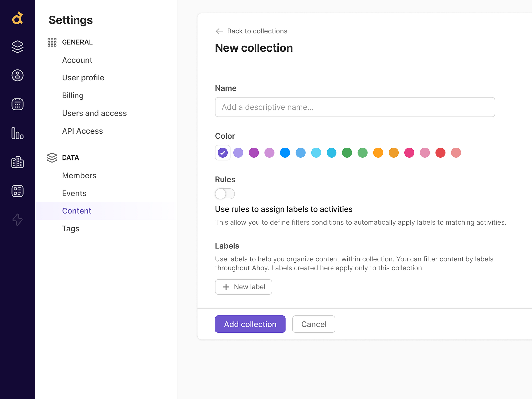Deselect the checked purple color option
The height and width of the screenshot is (399, 532).
coord(223,153)
